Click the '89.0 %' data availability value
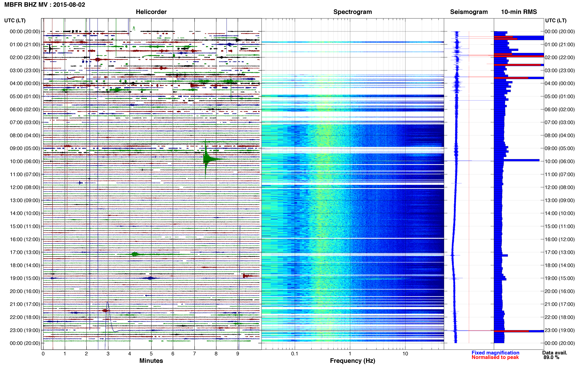 [x=551, y=357]
